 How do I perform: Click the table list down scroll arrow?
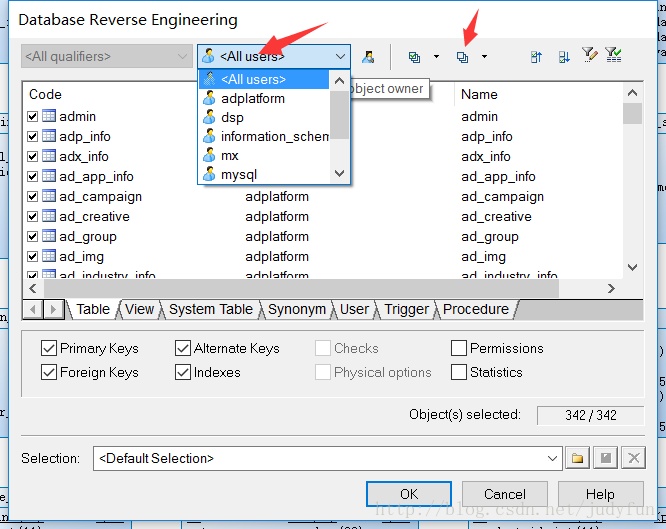click(632, 267)
